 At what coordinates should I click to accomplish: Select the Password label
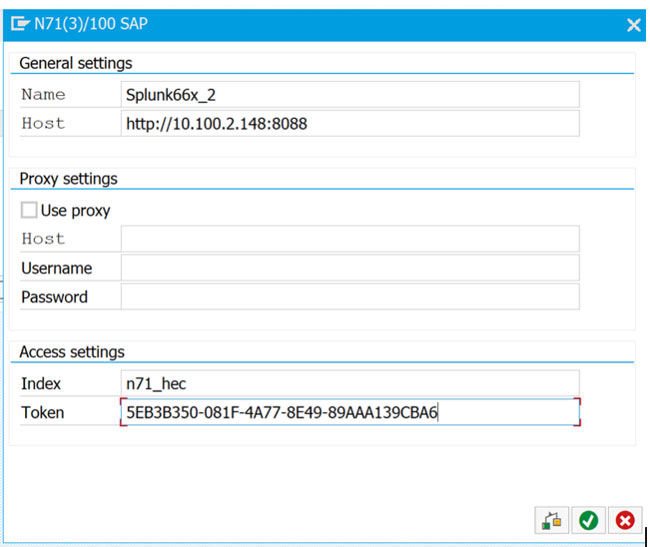(54, 297)
